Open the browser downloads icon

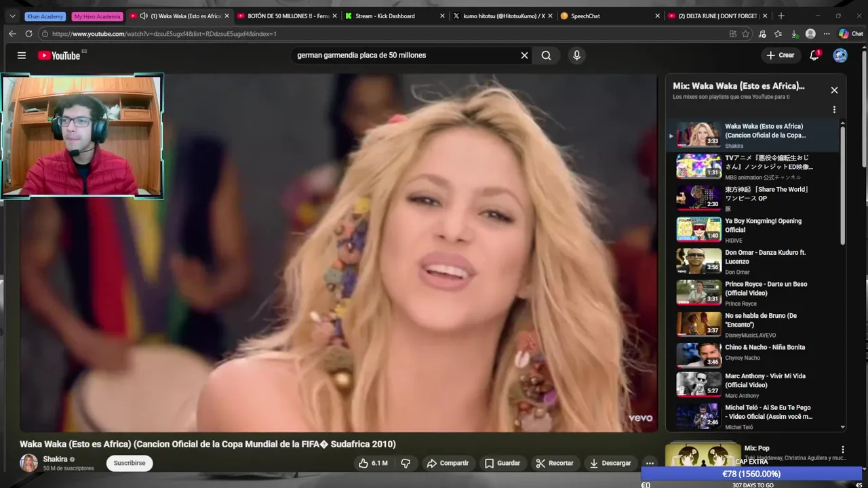pyautogui.click(x=795, y=33)
